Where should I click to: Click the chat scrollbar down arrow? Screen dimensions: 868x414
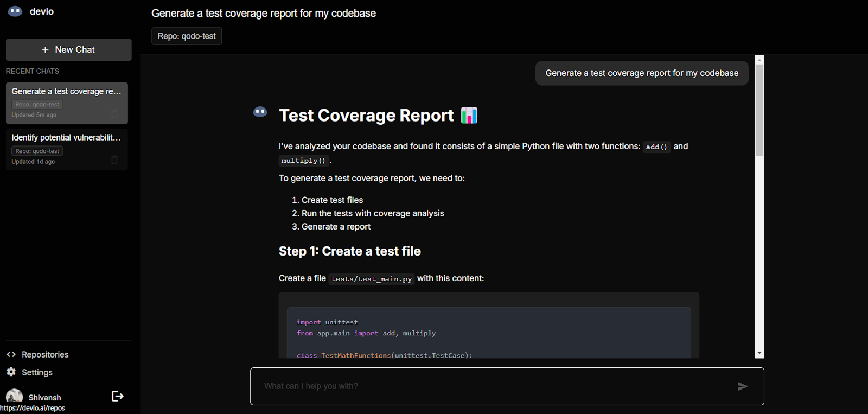pyautogui.click(x=759, y=353)
